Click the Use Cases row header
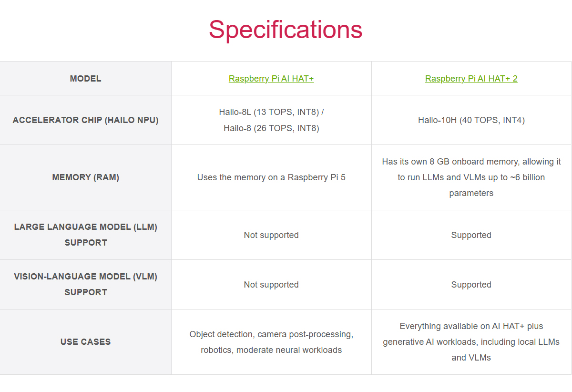 coord(86,342)
